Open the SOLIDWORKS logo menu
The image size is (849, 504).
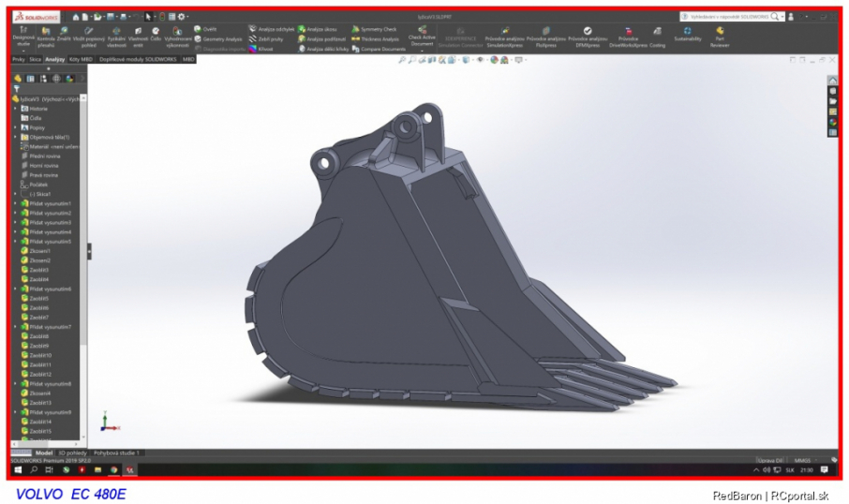tap(37, 17)
